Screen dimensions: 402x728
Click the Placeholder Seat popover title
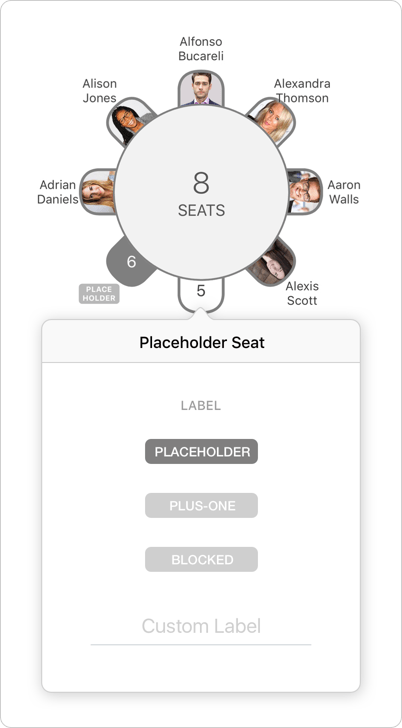click(x=202, y=343)
